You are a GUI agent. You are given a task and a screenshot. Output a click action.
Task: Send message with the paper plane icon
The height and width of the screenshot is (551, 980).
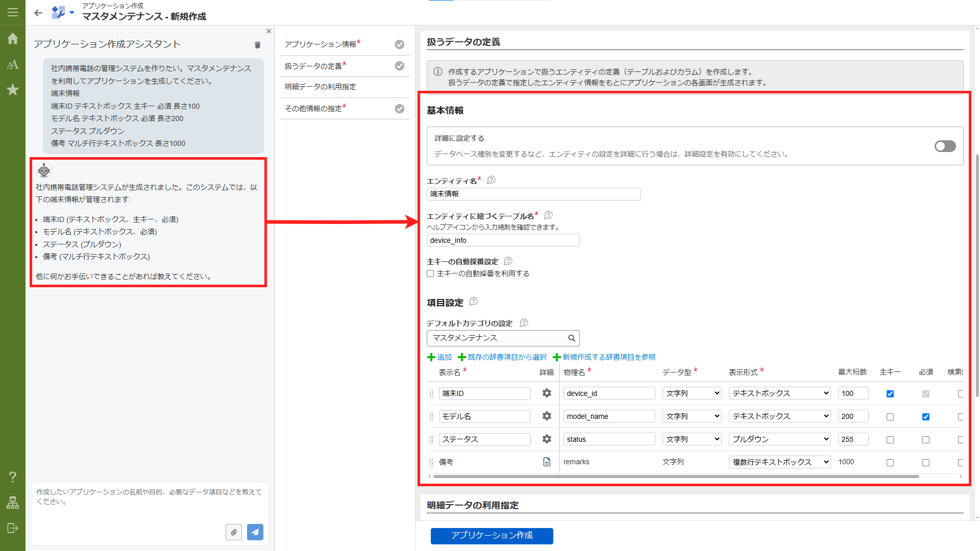pos(255,532)
